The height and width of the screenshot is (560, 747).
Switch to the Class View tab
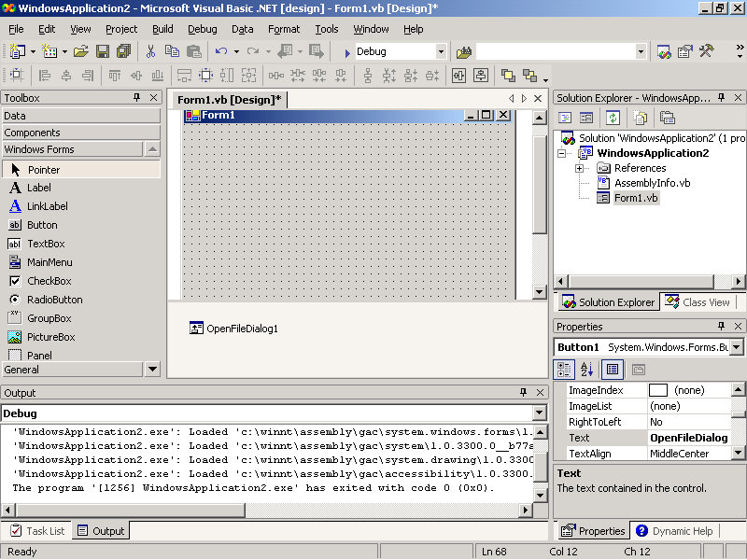(x=698, y=302)
